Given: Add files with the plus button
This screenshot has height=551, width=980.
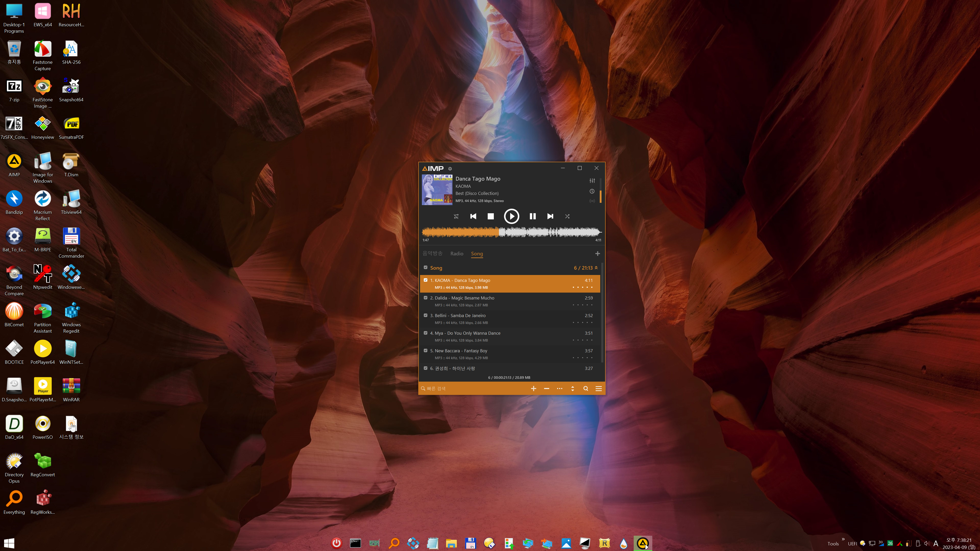Looking at the screenshot, I should pos(533,389).
